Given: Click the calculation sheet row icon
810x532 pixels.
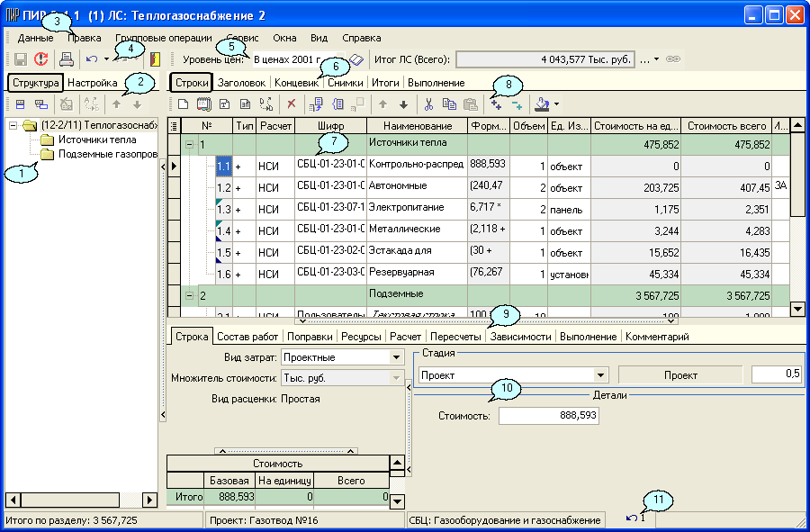Looking at the screenshot, I should (x=245, y=104).
